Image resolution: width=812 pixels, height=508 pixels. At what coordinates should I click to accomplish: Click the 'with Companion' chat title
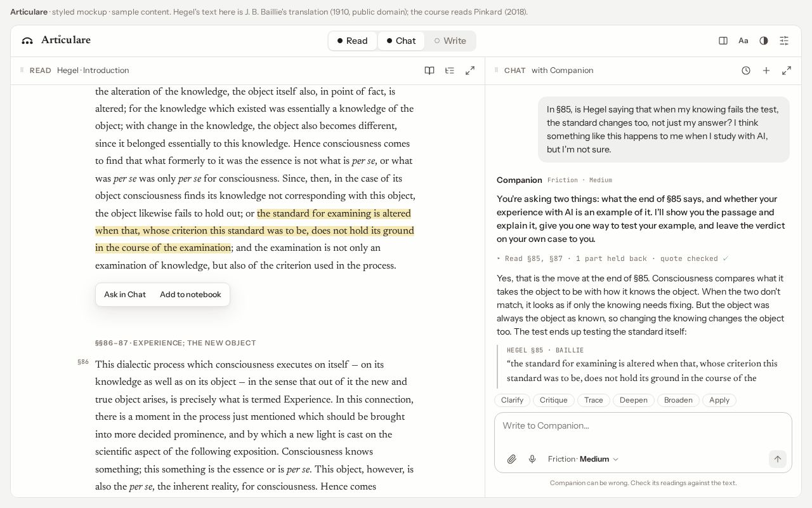click(563, 70)
